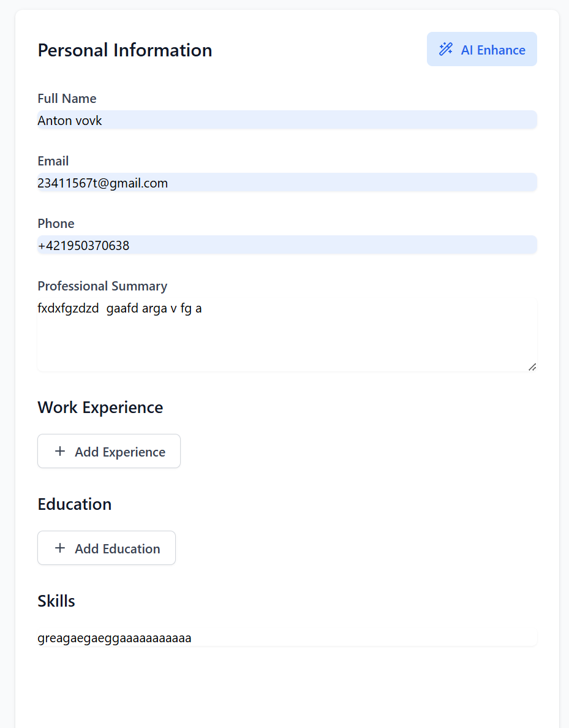Click the Skills input field
The height and width of the screenshot is (728, 569).
click(287, 639)
